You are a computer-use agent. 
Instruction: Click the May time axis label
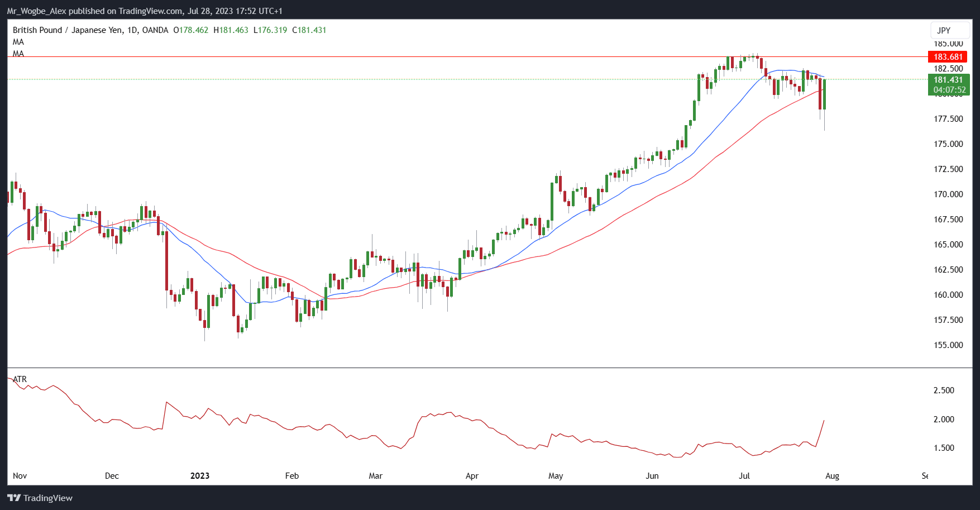(556, 475)
